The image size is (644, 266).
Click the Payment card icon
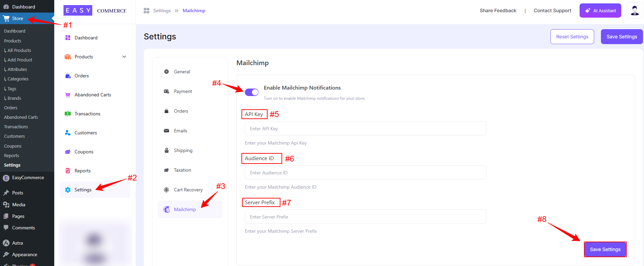point(167,91)
